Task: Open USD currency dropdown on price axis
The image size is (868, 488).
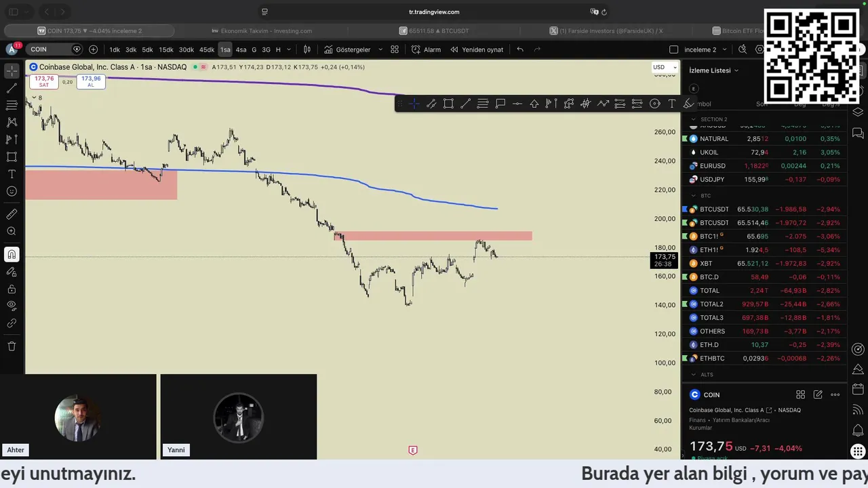Action: coord(664,67)
